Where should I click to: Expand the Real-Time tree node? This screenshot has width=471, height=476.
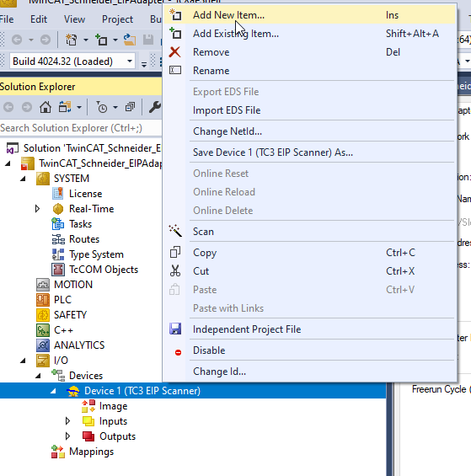[x=37, y=209]
